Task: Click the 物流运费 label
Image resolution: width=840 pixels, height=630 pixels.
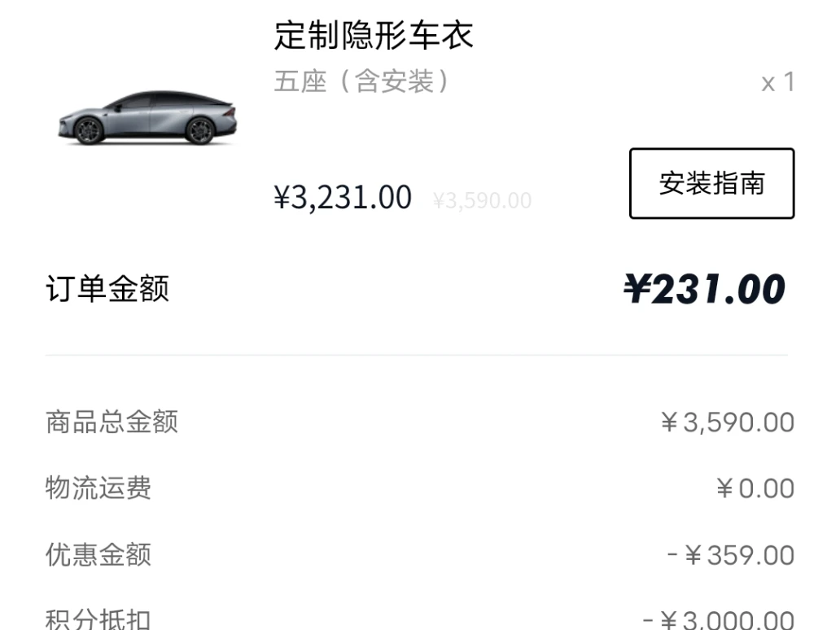Action: 98,488
